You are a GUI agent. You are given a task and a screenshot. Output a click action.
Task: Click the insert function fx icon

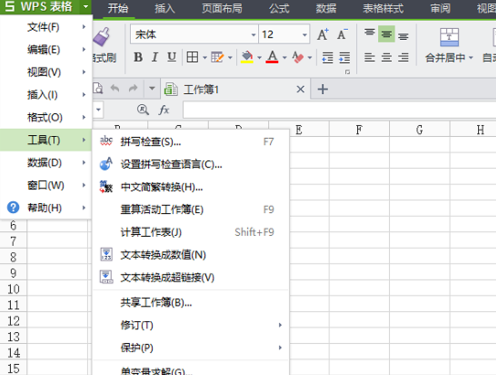click(x=164, y=110)
